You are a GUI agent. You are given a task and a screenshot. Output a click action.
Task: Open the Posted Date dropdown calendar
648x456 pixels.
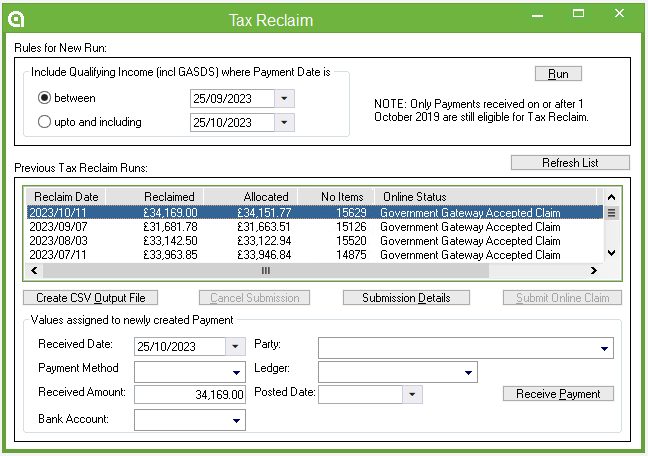pos(412,394)
